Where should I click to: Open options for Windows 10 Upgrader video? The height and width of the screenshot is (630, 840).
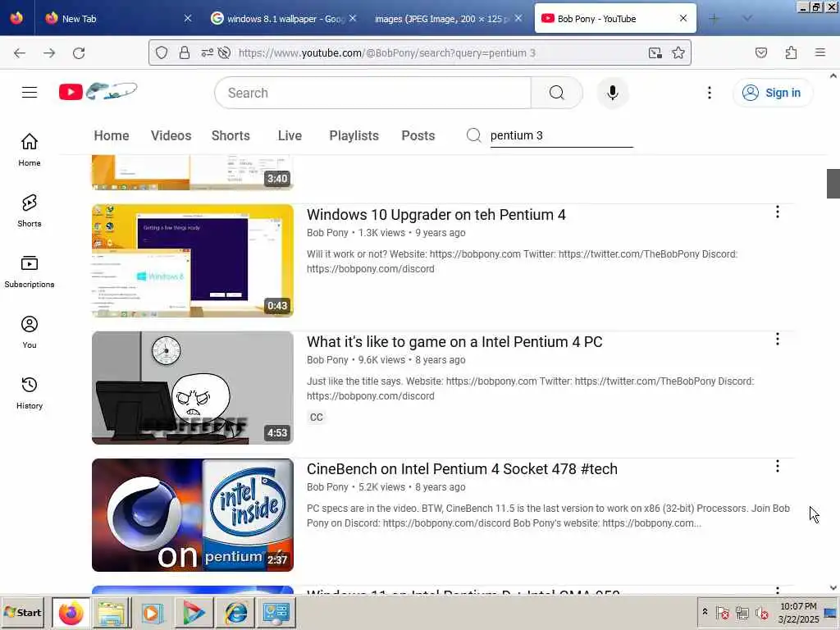pyautogui.click(x=778, y=212)
